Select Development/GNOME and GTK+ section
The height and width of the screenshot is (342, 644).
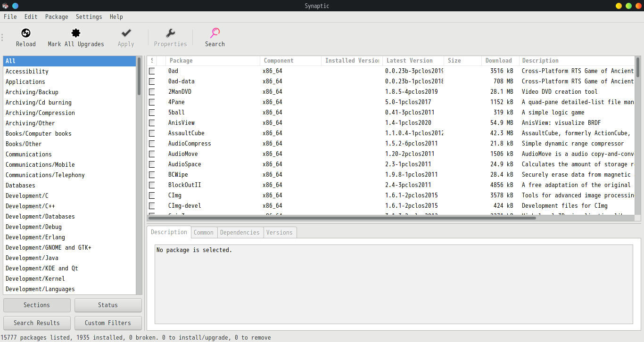(x=69, y=248)
